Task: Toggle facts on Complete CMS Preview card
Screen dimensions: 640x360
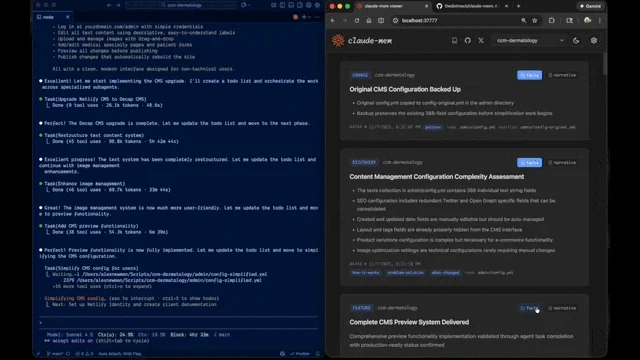Action: tap(529, 308)
